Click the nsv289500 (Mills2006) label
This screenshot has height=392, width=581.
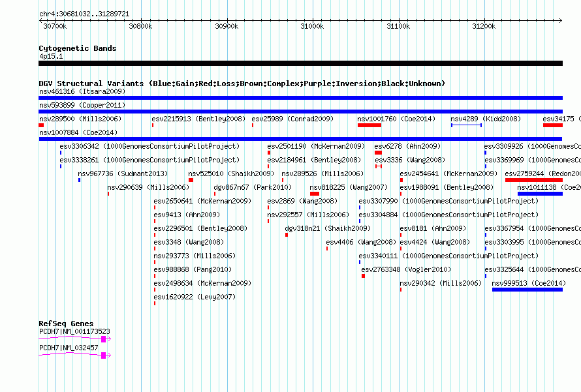[x=80, y=119]
